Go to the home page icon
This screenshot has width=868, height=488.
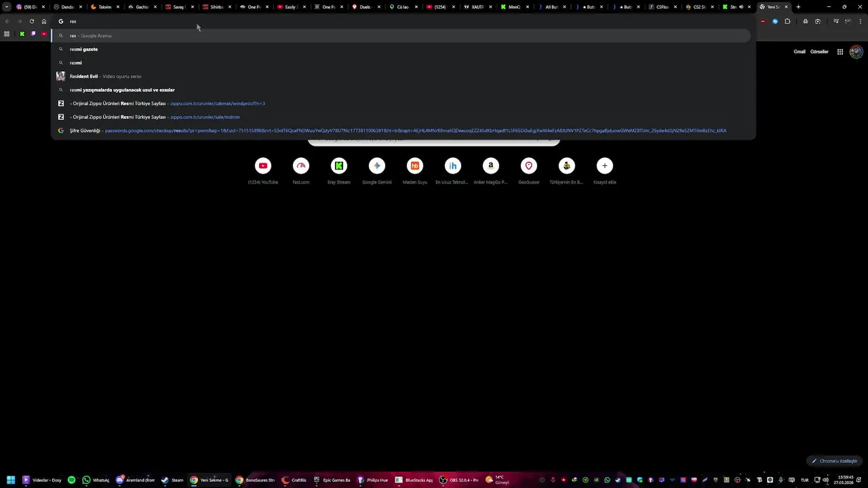point(44,21)
